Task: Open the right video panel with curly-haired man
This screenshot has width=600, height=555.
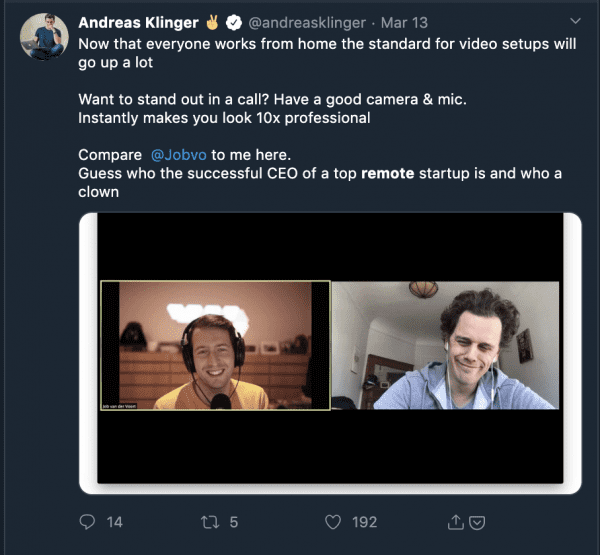Action: (x=445, y=346)
